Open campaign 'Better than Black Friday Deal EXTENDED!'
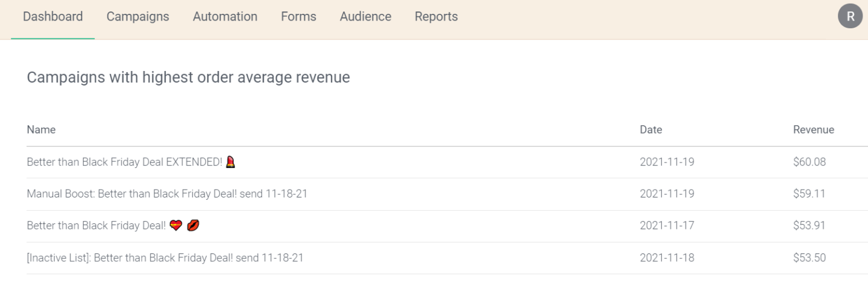The height and width of the screenshot is (295, 868). [131, 162]
